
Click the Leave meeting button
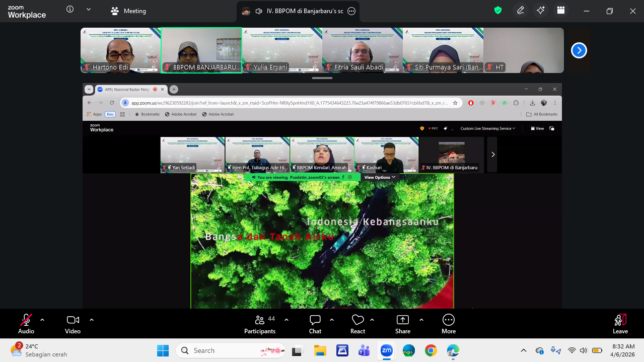[x=620, y=324]
